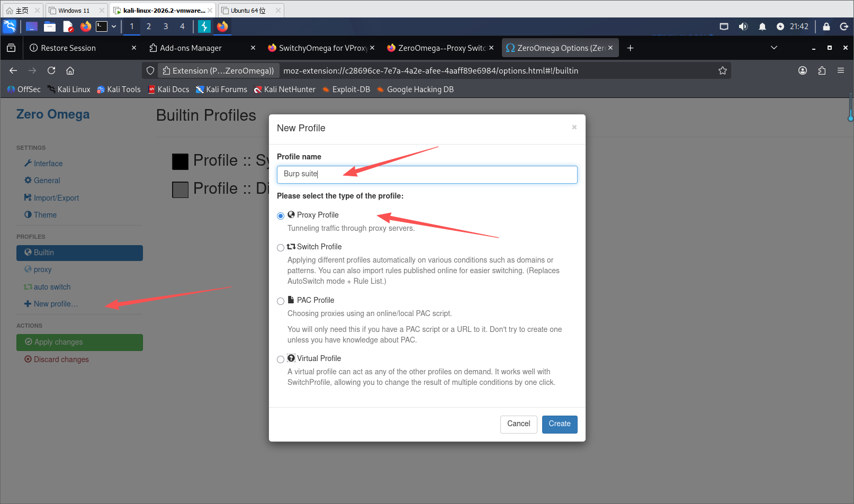Open the Kali Forums bookmark
854x504 pixels.
click(x=221, y=89)
